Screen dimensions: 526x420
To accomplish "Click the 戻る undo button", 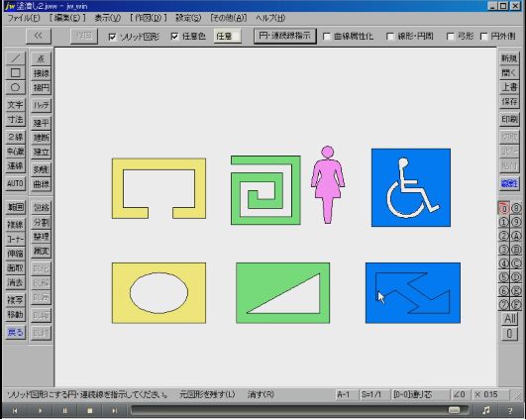I will (x=16, y=333).
